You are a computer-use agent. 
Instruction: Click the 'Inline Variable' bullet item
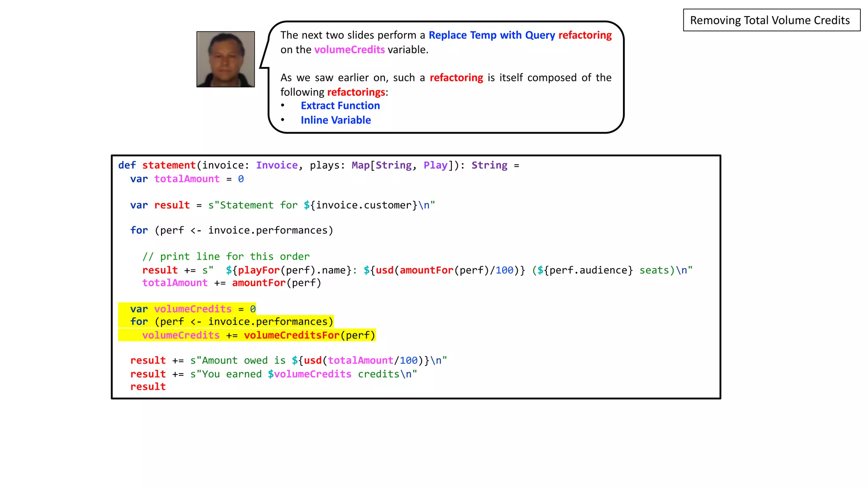coord(336,120)
